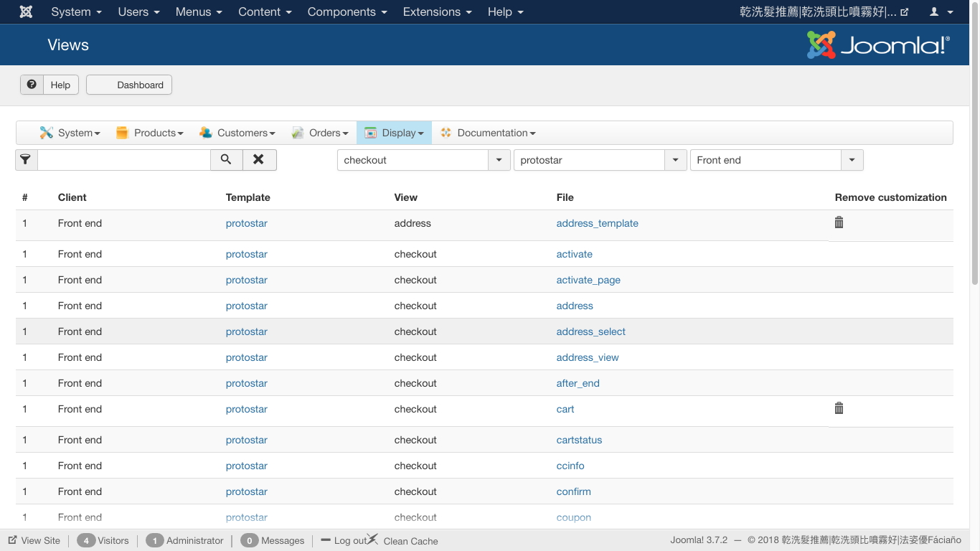
Task: Click the Template column header
Action: [x=248, y=197]
